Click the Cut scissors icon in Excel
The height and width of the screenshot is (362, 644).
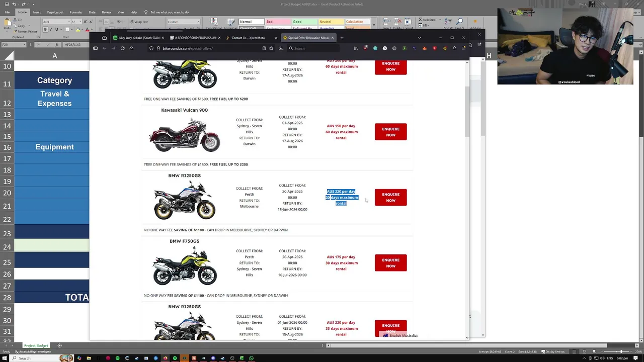coord(16,20)
